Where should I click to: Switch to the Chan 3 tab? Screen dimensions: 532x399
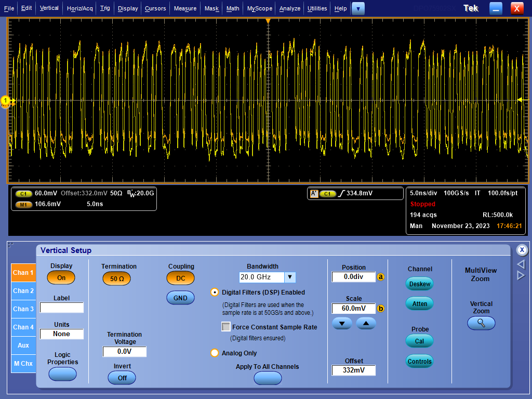pyautogui.click(x=23, y=309)
